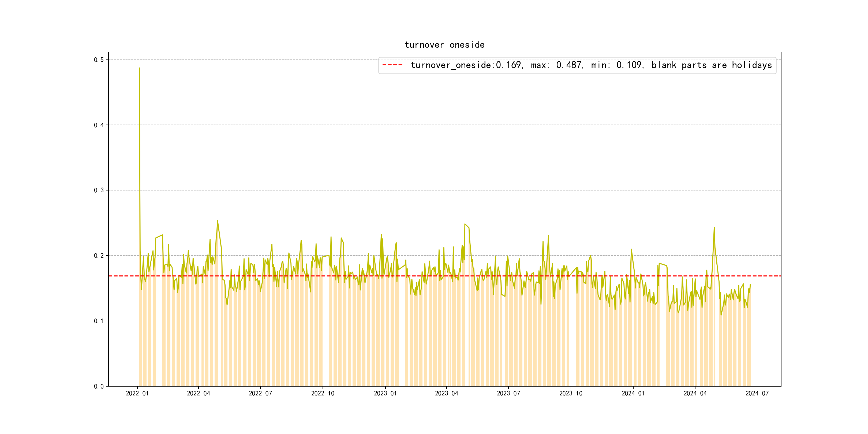Click the 2022-01 x-axis label
868x434 pixels.
137,394
